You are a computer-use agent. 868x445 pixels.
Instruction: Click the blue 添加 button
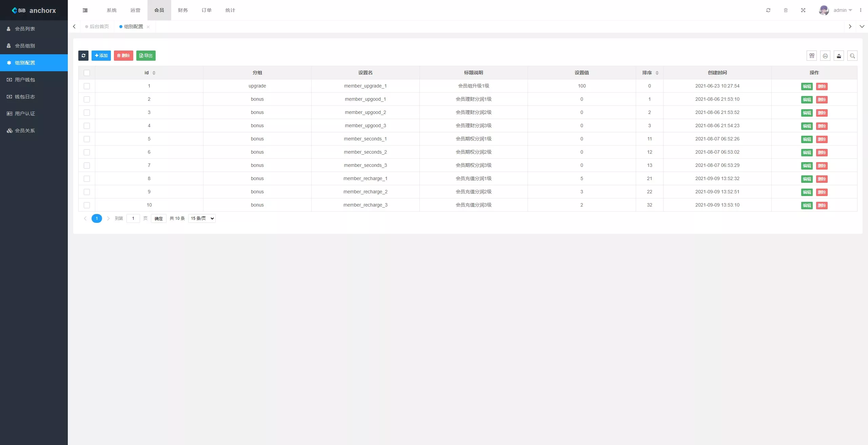(101, 56)
